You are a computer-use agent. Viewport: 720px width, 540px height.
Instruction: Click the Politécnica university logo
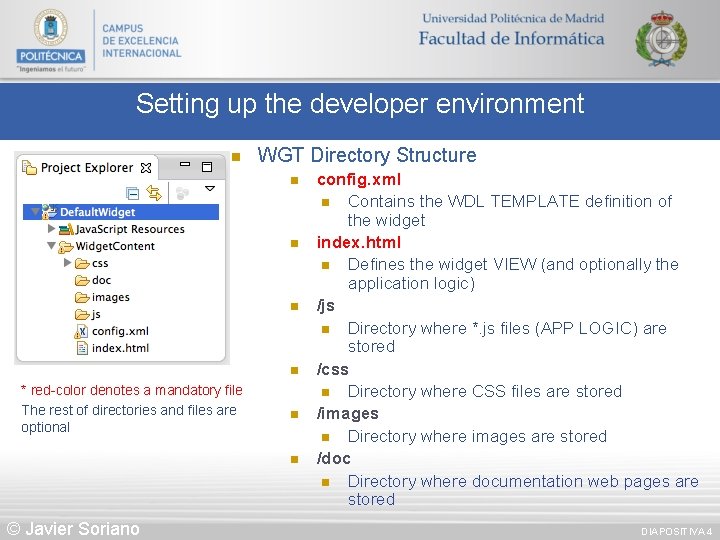pyautogui.click(x=51, y=40)
